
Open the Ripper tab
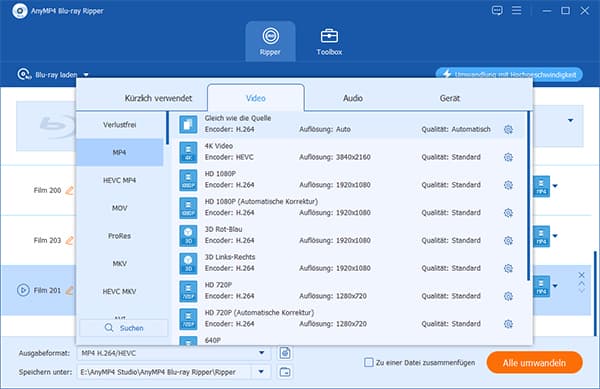pos(270,41)
